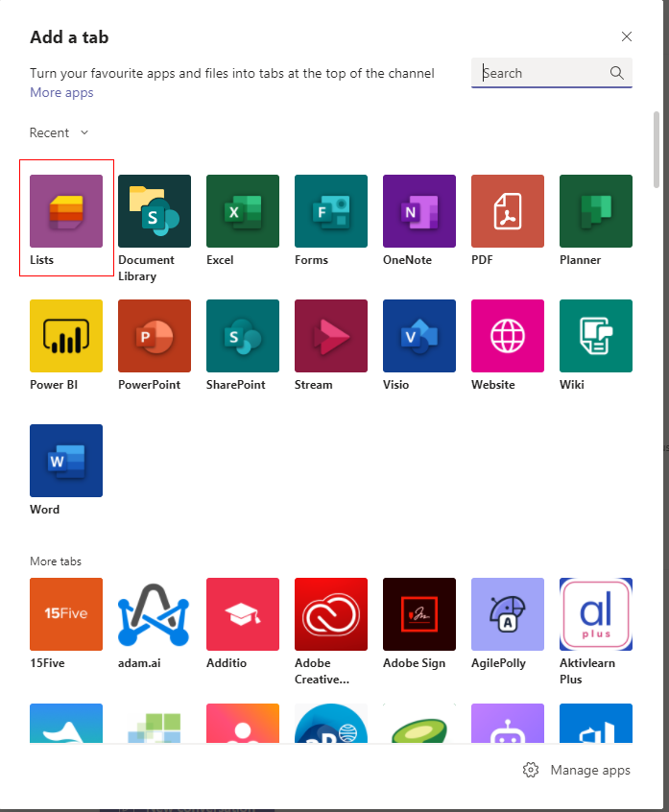Screen dimensions: 669x812
Task: Select the Stream app icon
Action: coord(331,336)
